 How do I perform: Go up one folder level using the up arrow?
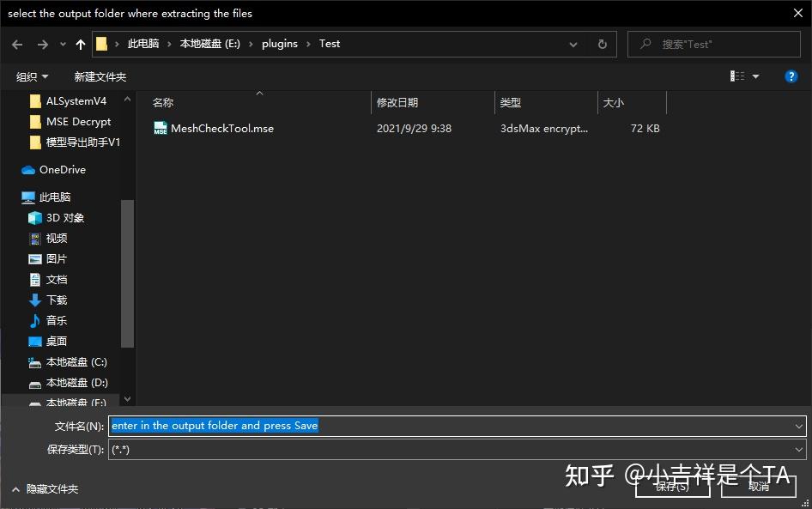pyautogui.click(x=81, y=44)
